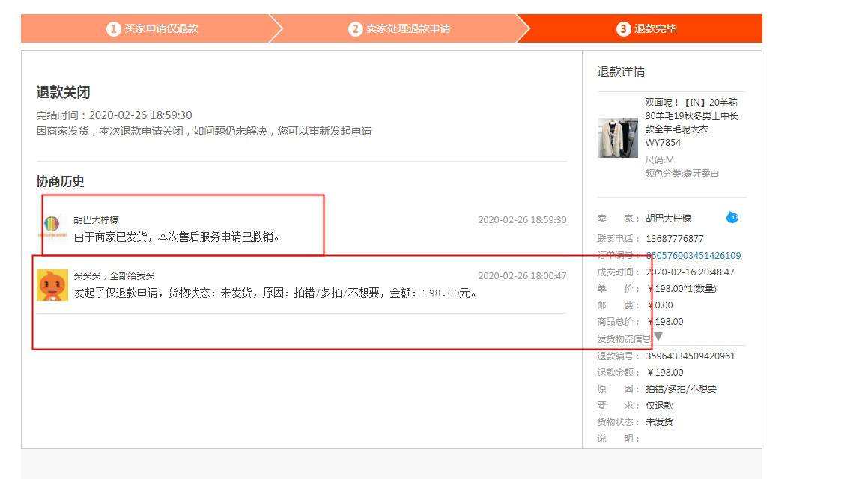Select the reason 拍错/多拍/不想要 in details
The image size is (868, 479).
pos(681,389)
